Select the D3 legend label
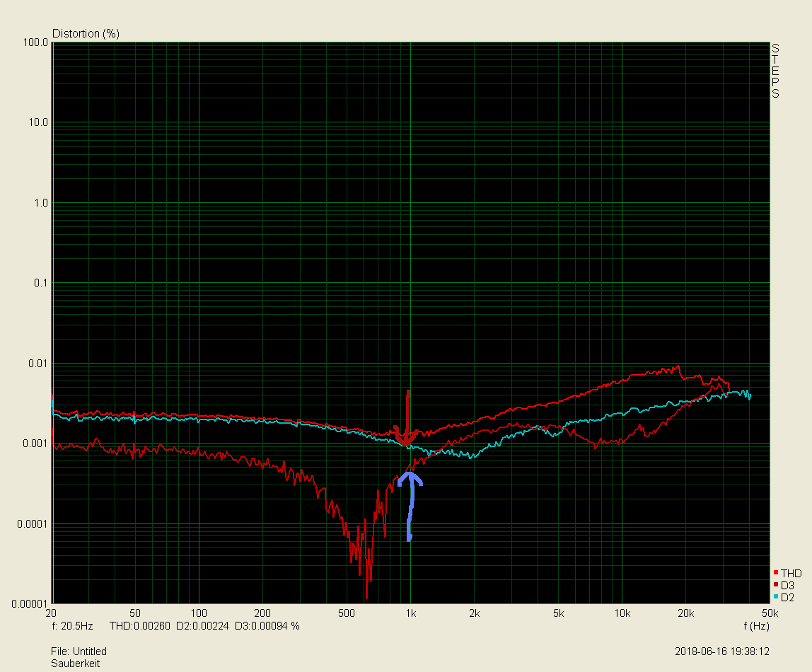 coord(788,586)
